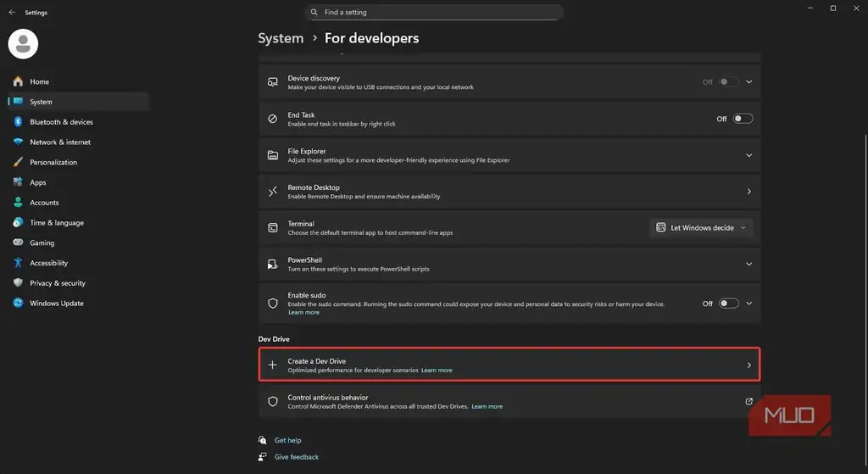The height and width of the screenshot is (474, 868).
Task: Click the PowerShell row icon
Action: pyautogui.click(x=273, y=264)
